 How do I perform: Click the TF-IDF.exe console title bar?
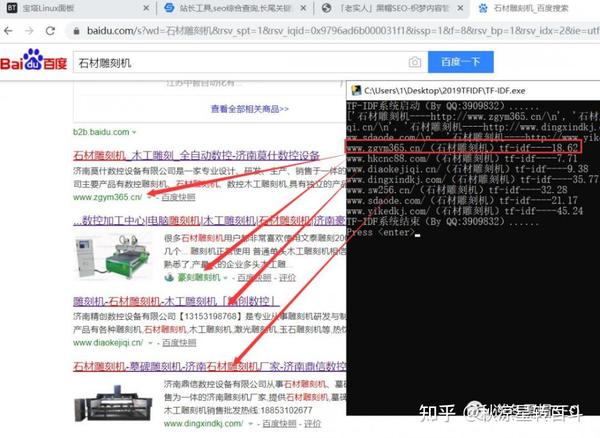473,91
